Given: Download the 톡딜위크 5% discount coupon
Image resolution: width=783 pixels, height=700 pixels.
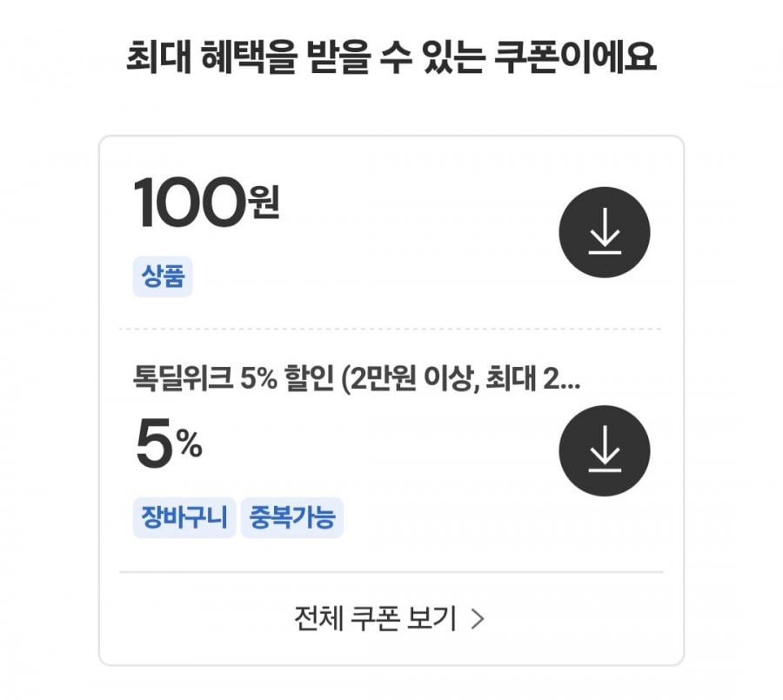Looking at the screenshot, I should click(605, 450).
